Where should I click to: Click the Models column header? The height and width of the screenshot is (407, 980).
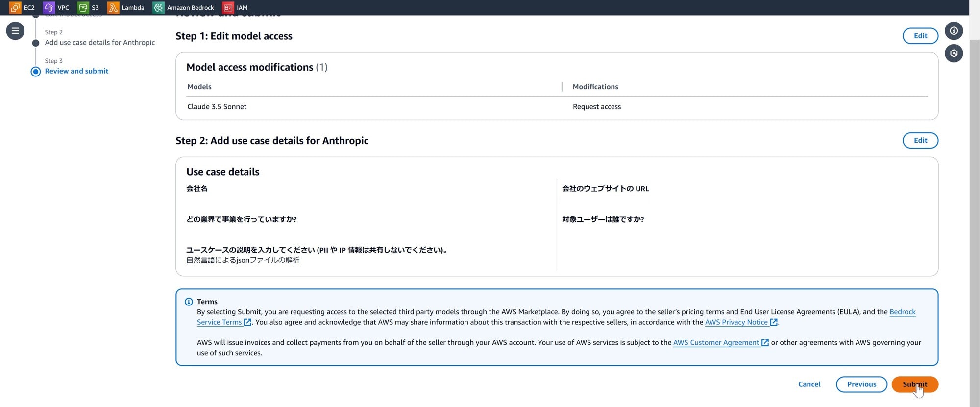coord(199,87)
